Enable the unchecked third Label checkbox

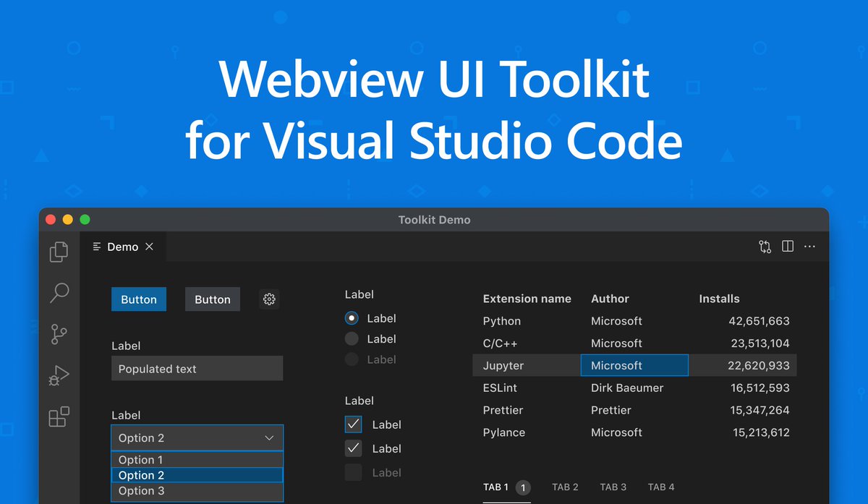click(x=353, y=472)
